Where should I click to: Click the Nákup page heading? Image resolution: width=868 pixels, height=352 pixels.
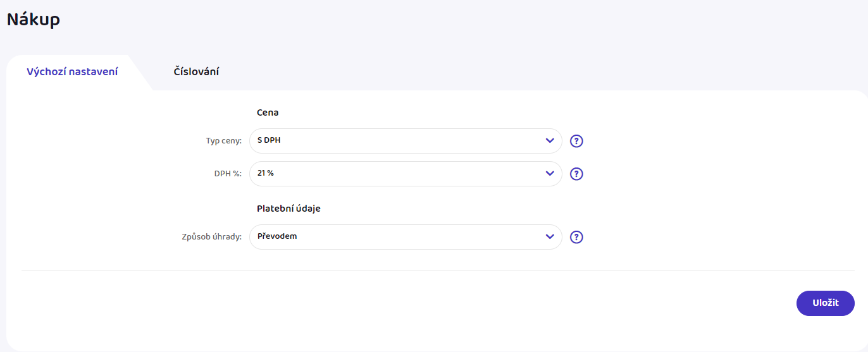tap(34, 20)
